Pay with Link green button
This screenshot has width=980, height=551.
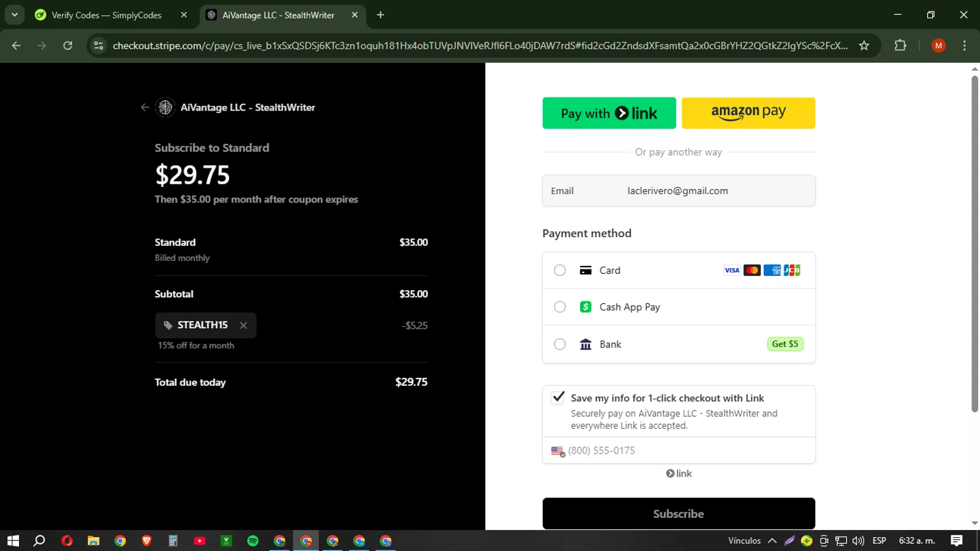coord(609,113)
